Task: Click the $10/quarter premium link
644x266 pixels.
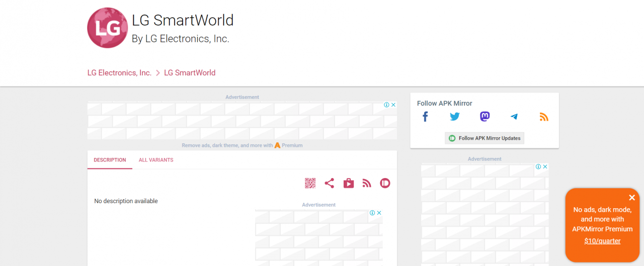Action: click(x=602, y=241)
